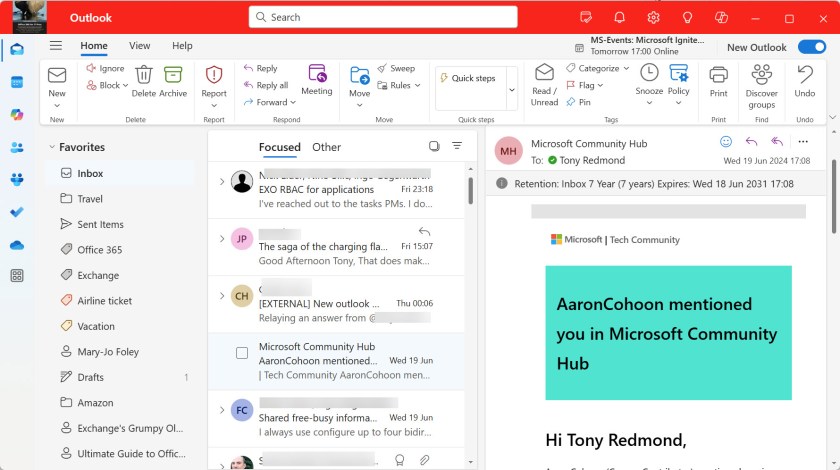Open the Calendar app in left rail

tap(17, 82)
